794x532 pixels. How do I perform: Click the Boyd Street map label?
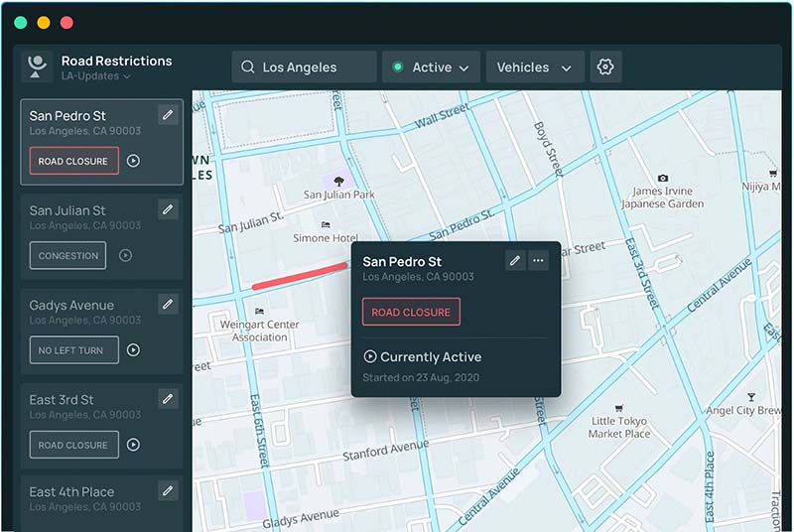tap(549, 148)
